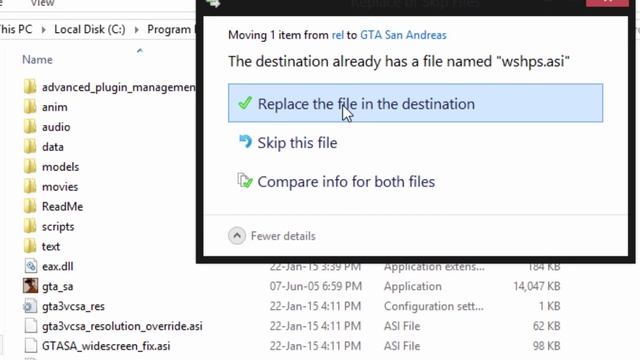This screenshot has height=360, width=640.
Task: Select the scripts folder in the list
Action: point(58,227)
